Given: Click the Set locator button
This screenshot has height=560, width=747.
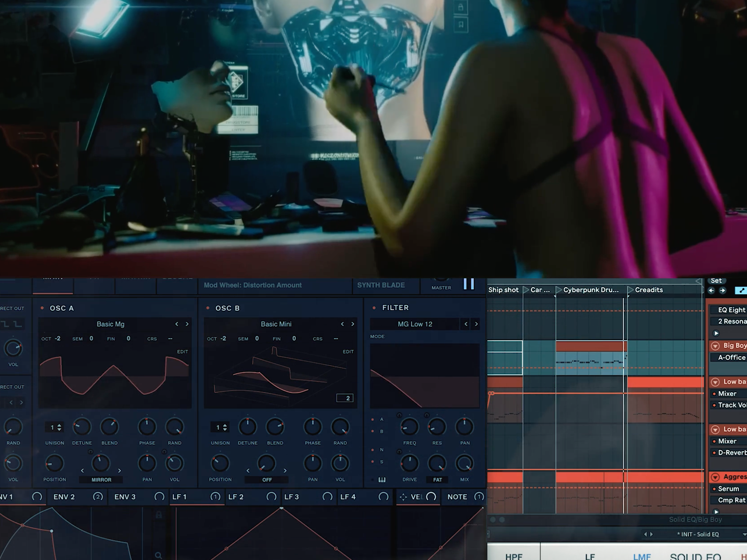Looking at the screenshot, I should click(716, 281).
